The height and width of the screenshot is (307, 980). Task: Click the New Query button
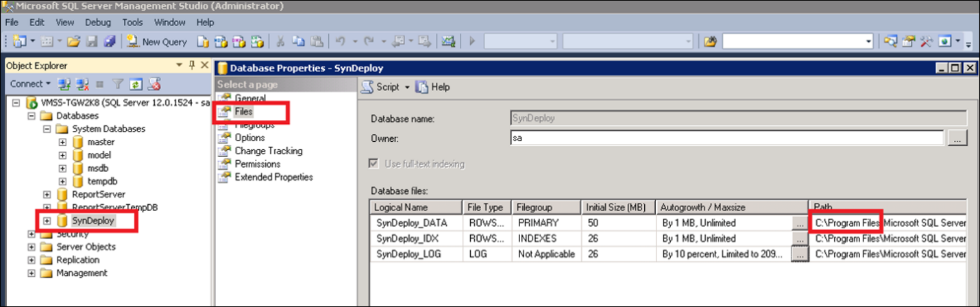pyautogui.click(x=157, y=42)
